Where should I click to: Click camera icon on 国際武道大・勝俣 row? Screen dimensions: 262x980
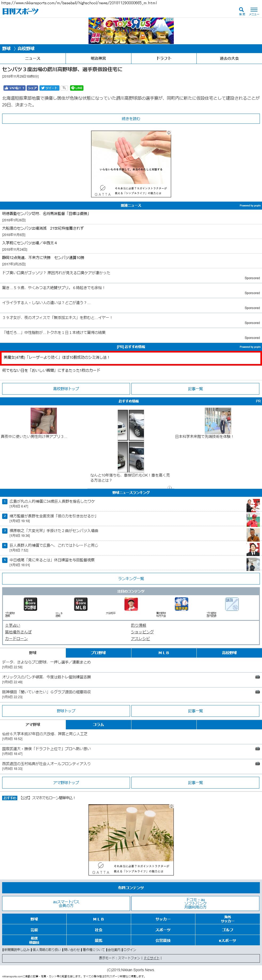[x=257, y=748]
